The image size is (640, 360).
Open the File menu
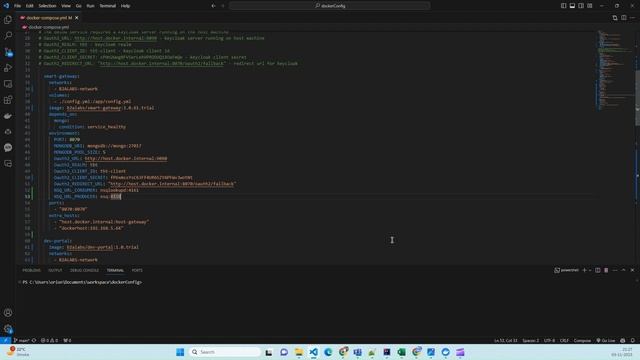pyautogui.click(x=17, y=6)
